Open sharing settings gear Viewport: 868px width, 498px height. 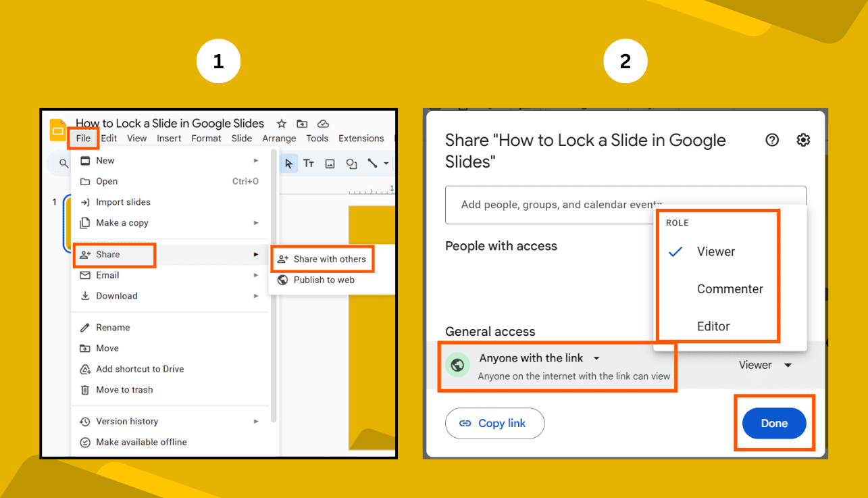802,140
